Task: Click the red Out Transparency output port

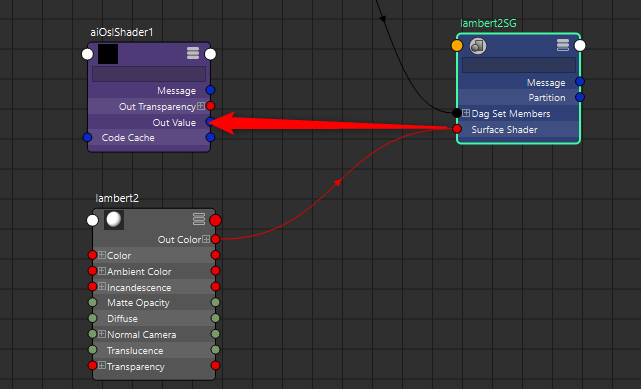Action: pyautogui.click(x=210, y=106)
